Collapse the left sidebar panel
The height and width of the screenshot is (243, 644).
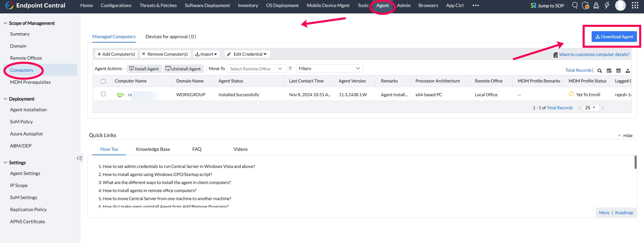coord(79,158)
